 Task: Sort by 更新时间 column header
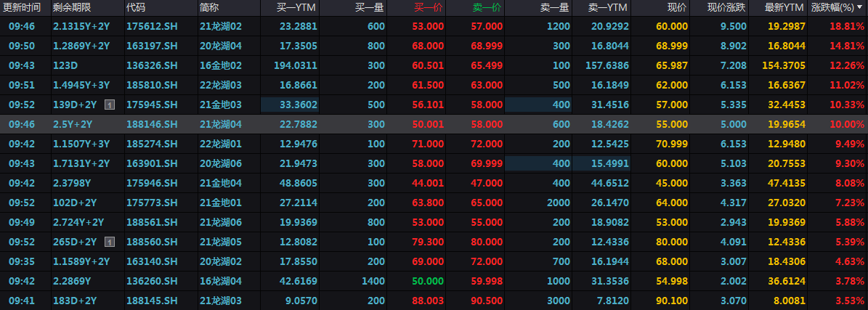tap(22, 8)
